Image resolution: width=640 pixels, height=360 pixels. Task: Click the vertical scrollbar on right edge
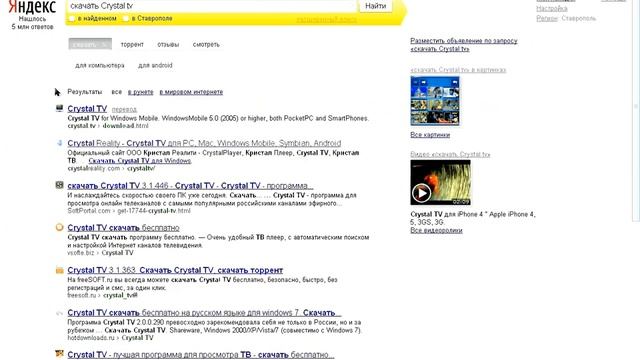pos(636,110)
